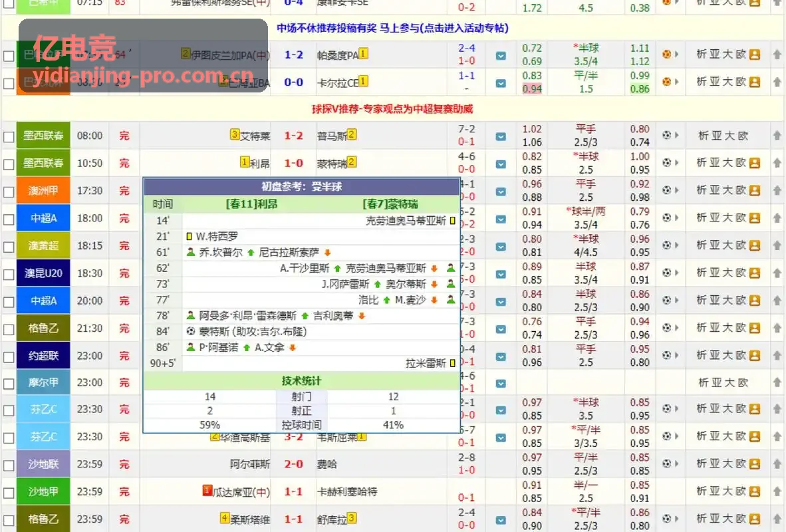
Task: Open 析 analysis link for 艾特莱 match
Action: pyautogui.click(x=703, y=136)
